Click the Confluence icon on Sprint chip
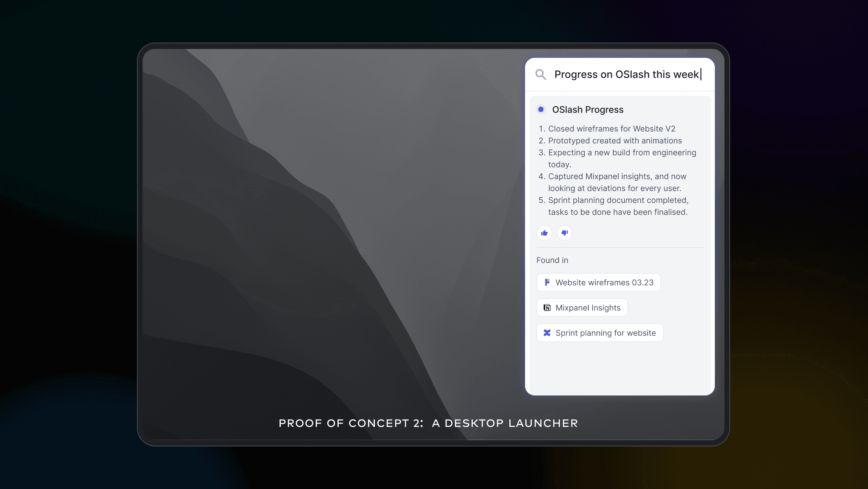Image resolution: width=868 pixels, height=489 pixels. pyautogui.click(x=547, y=333)
